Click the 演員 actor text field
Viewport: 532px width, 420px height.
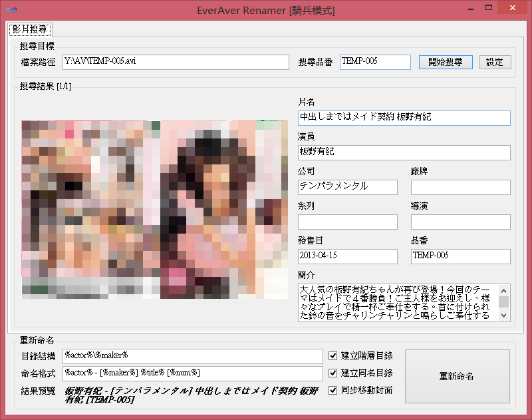[x=404, y=152]
